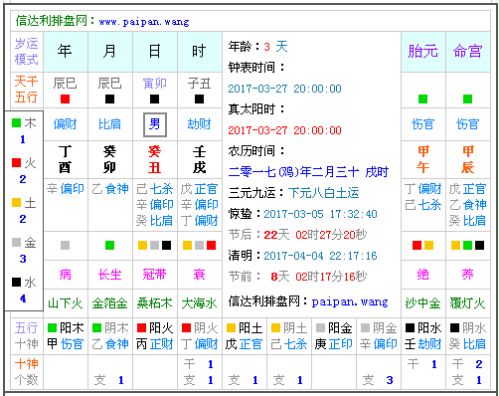Image resolution: width=500 pixels, height=396 pixels.
Task: Click the 壬戌 hour pillar
Action: pyautogui.click(x=199, y=159)
